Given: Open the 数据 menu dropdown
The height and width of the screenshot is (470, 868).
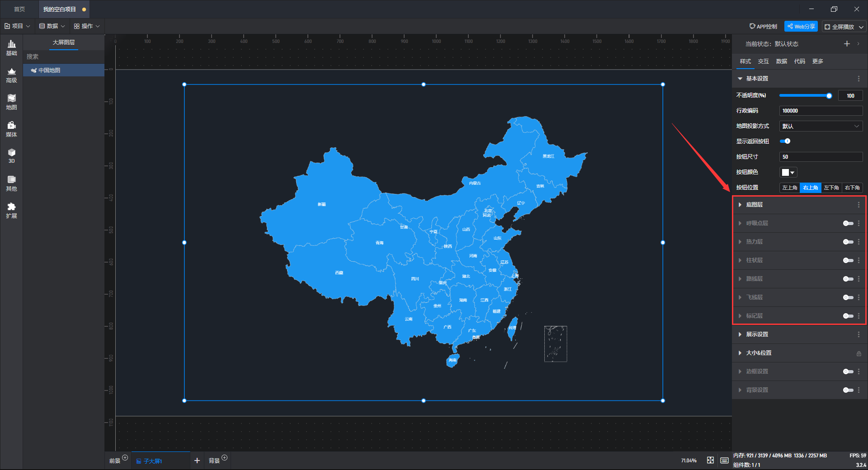Looking at the screenshot, I should pyautogui.click(x=52, y=26).
